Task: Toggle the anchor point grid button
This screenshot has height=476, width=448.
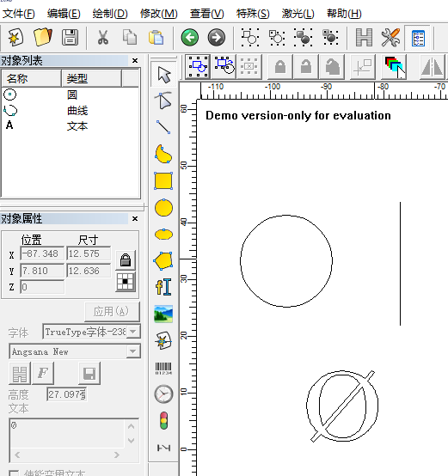Action: 126,282
